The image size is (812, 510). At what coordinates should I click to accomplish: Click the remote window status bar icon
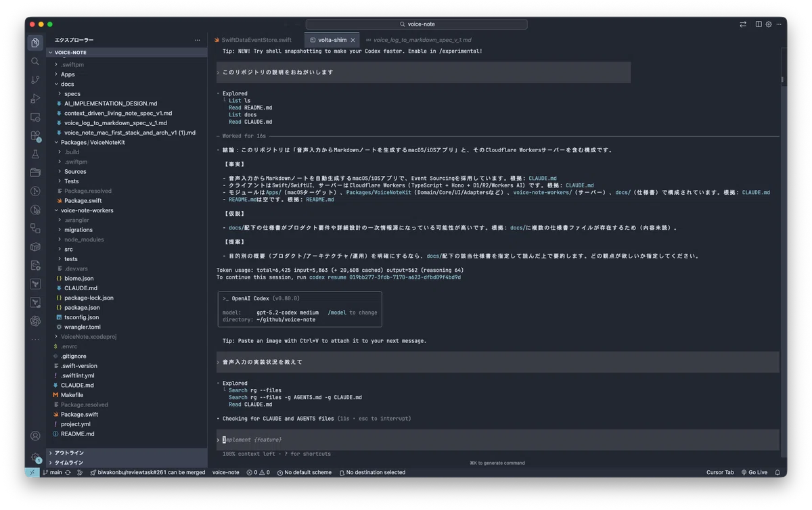(x=32, y=472)
